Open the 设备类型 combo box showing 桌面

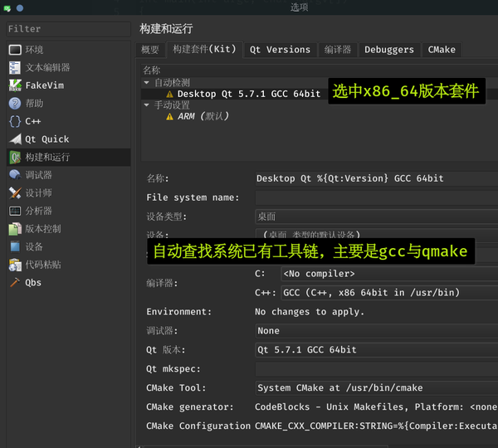[x=376, y=217]
